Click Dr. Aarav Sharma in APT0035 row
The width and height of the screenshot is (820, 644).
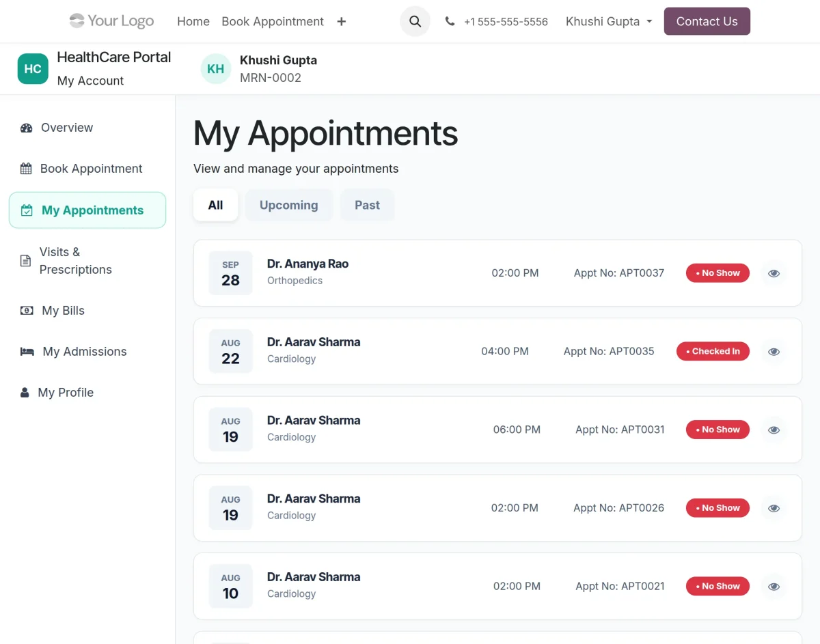click(314, 342)
